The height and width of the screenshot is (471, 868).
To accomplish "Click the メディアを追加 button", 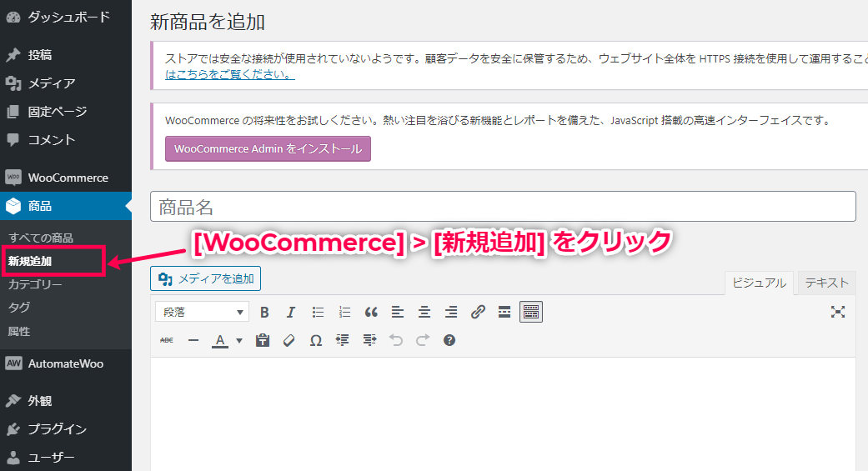I will 205,278.
